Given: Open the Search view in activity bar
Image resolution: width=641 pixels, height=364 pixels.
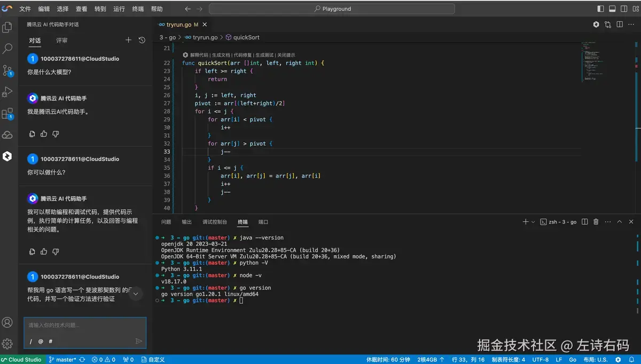Looking at the screenshot, I should point(7,49).
